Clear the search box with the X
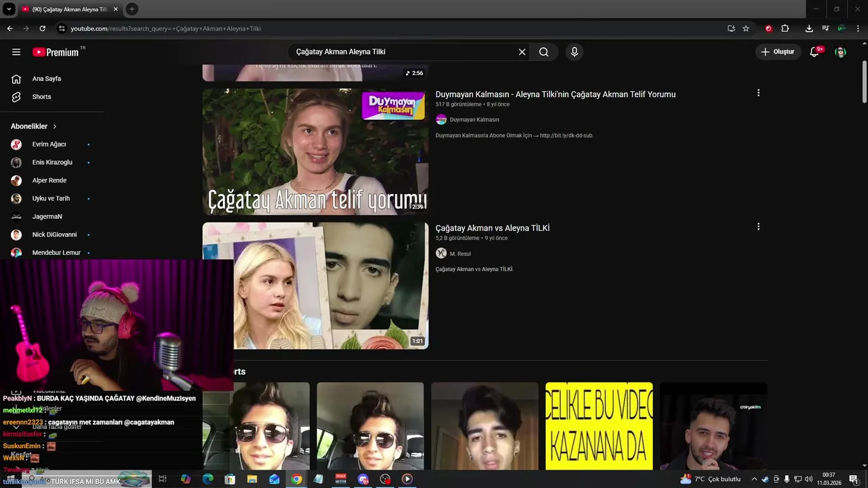868x488 pixels. (x=522, y=52)
